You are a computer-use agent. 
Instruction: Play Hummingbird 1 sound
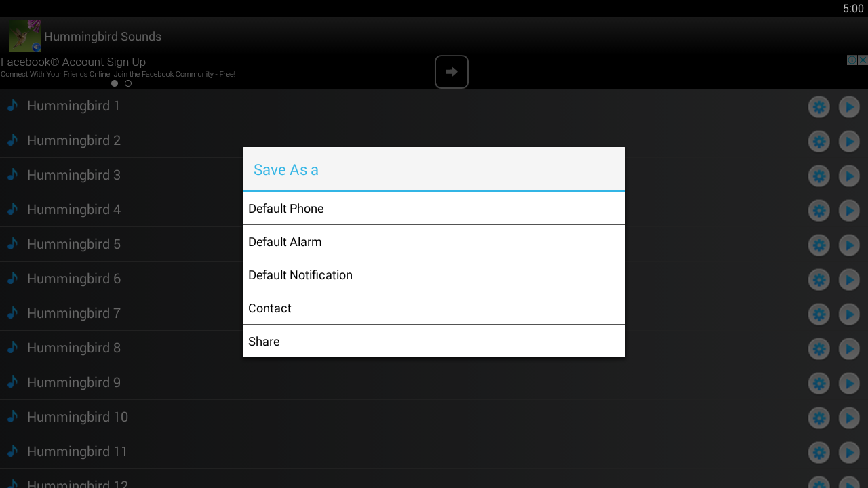pos(849,106)
